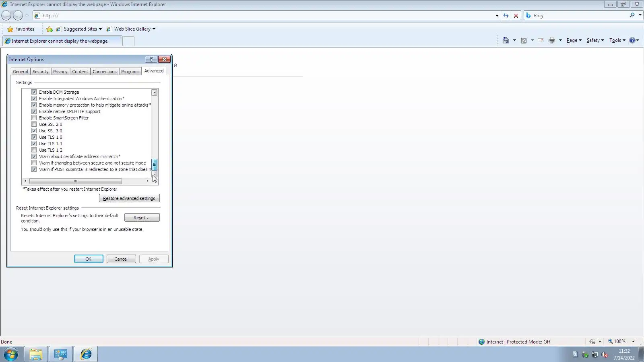
Task: Click the Back navigation arrow button
Action: click(x=6, y=16)
